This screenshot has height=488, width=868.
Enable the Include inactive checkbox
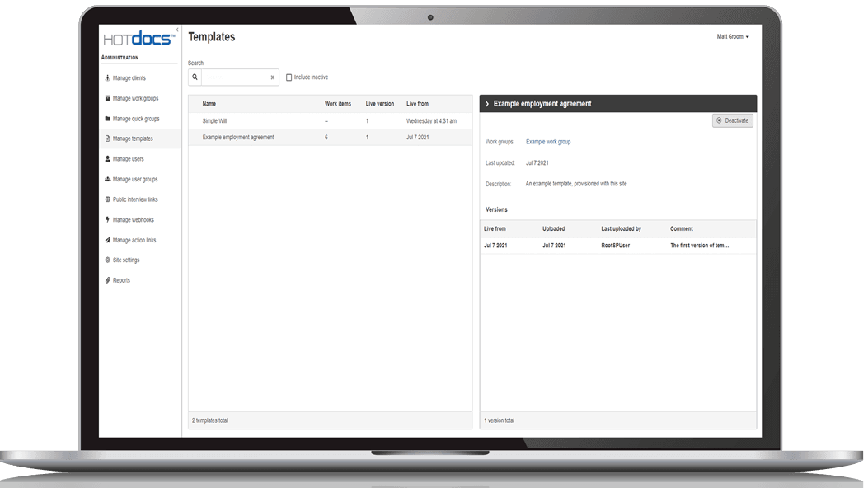click(x=289, y=77)
